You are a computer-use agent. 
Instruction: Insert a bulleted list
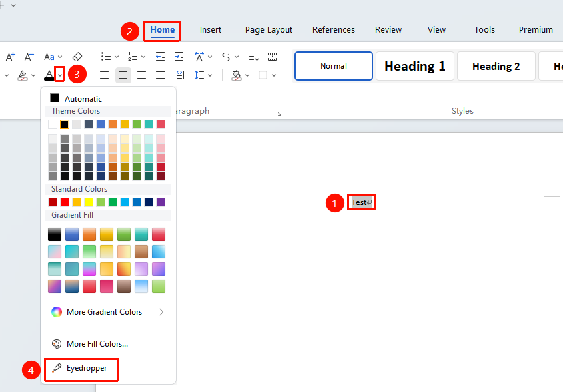pos(105,57)
